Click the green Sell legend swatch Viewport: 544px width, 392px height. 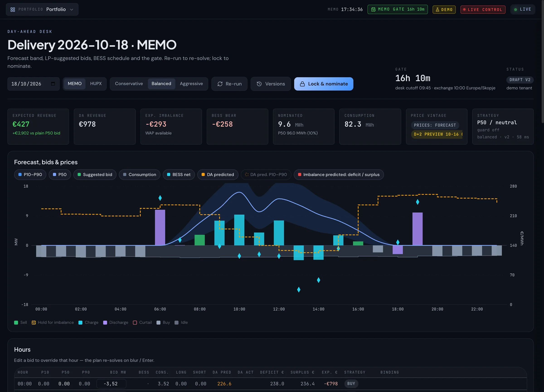tap(16, 323)
